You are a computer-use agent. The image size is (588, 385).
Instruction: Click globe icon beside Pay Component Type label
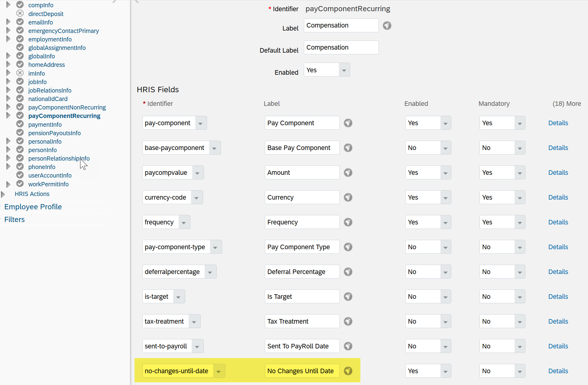pos(348,247)
